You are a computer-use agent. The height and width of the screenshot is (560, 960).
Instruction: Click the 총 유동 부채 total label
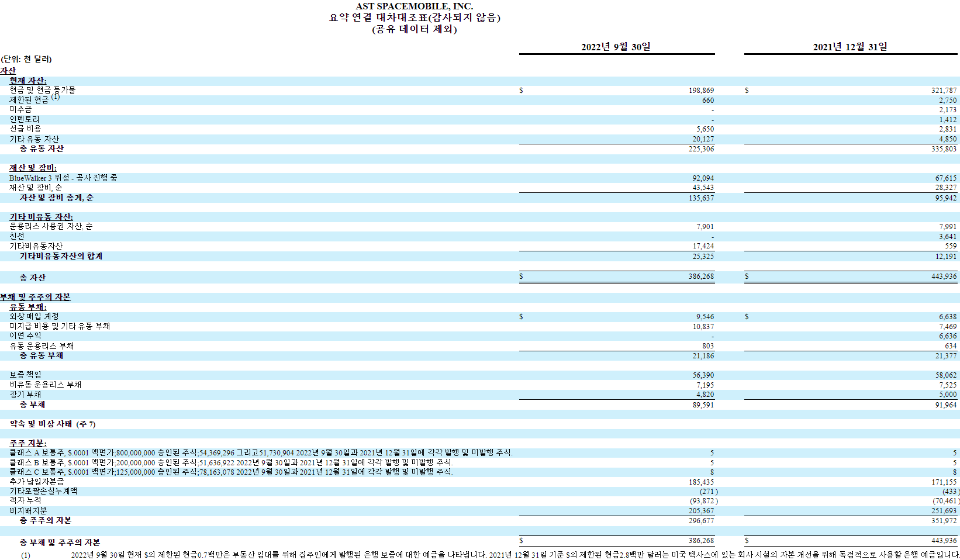(42, 355)
